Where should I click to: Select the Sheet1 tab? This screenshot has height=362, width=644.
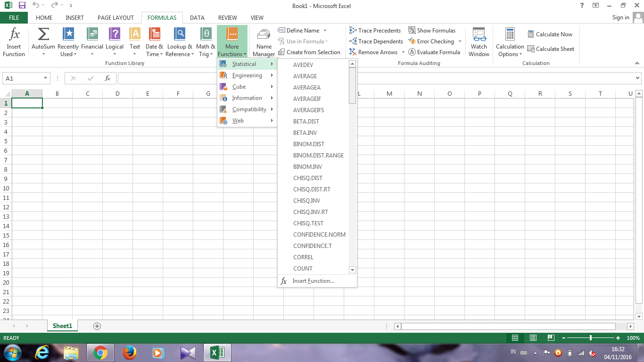(x=62, y=326)
